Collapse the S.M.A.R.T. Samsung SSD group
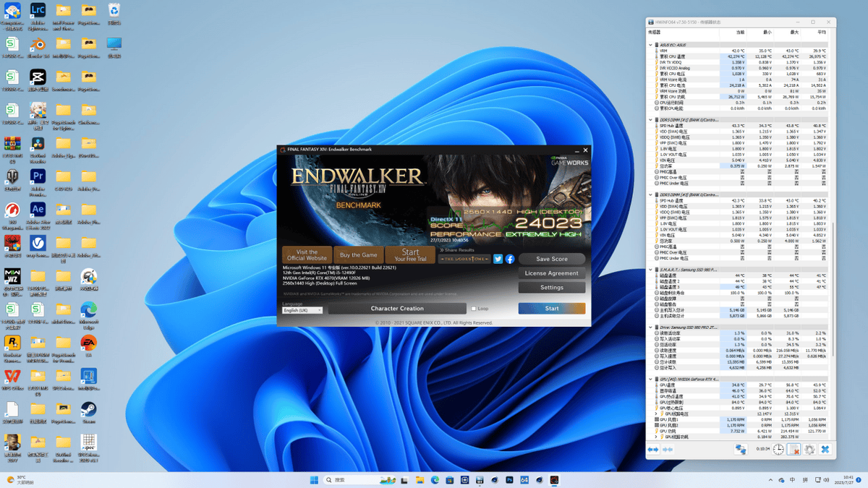The width and height of the screenshot is (868, 488). 652,270
